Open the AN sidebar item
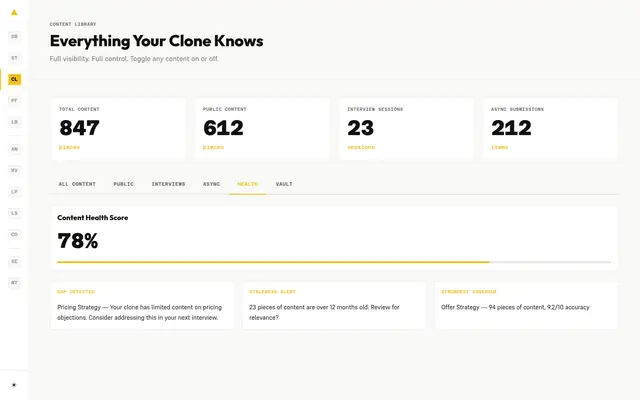Image resolution: width=640 pixels, height=400 pixels. pyautogui.click(x=14, y=149)
